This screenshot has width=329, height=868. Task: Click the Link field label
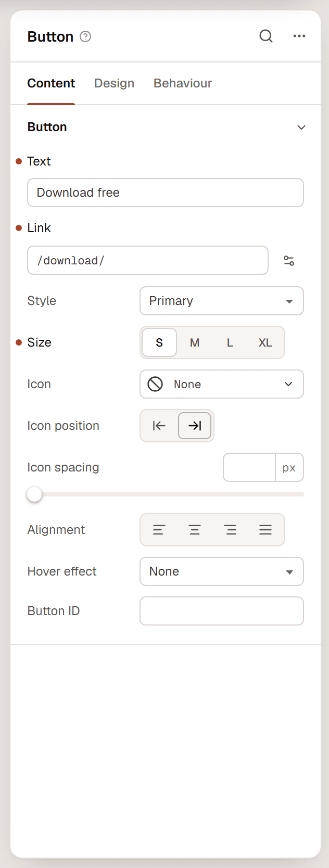coord(39,228)
